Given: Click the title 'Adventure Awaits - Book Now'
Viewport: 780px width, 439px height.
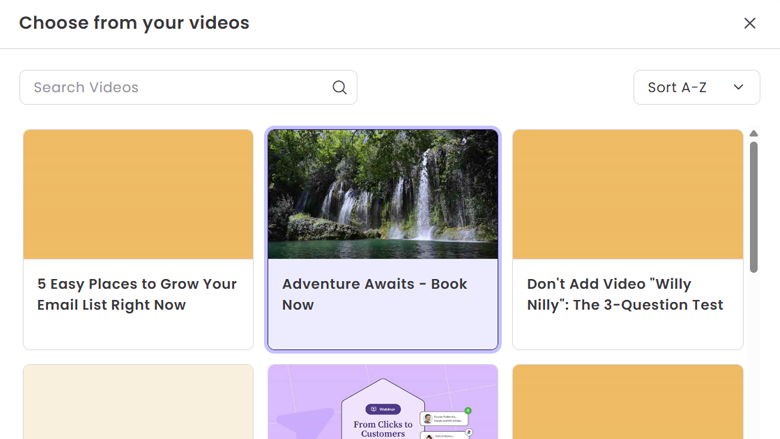Looking at the screenshot, I should pyautogui.click(x=375, y=294).
